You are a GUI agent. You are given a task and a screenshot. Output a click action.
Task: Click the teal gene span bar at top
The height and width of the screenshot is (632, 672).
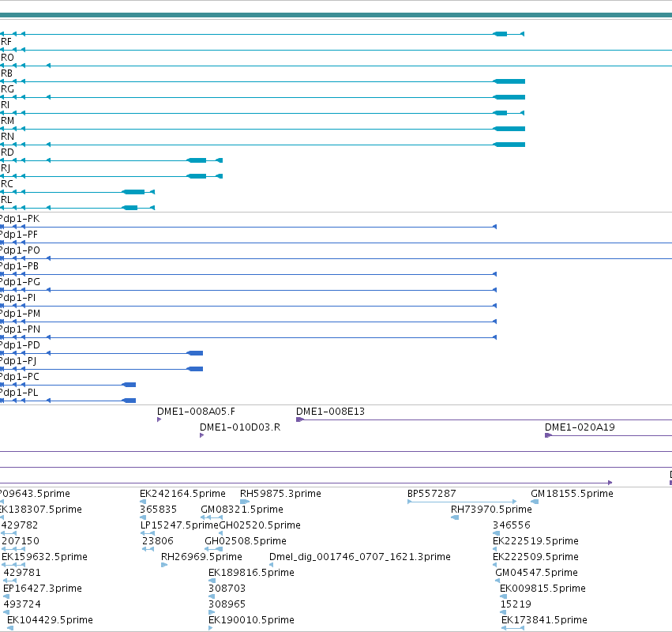336,16
